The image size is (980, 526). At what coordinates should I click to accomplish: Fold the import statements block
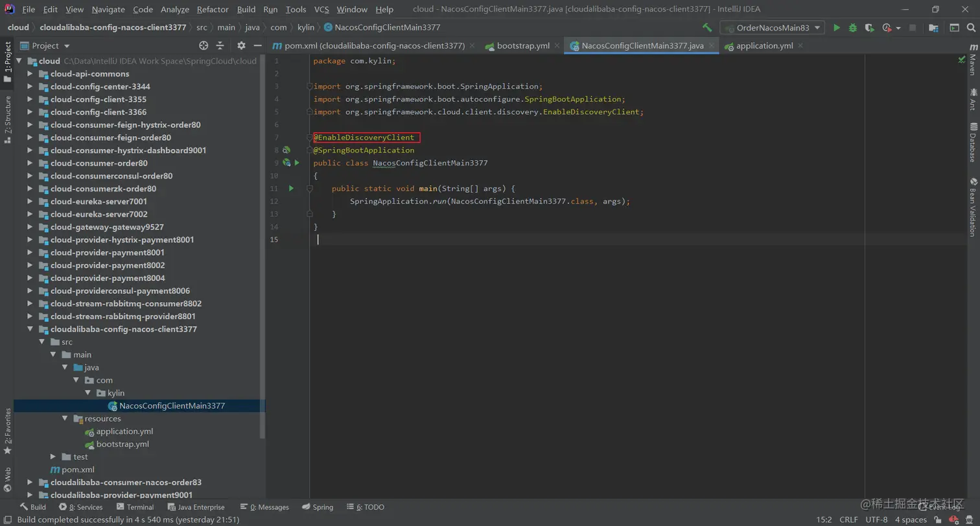click(310, 86)
